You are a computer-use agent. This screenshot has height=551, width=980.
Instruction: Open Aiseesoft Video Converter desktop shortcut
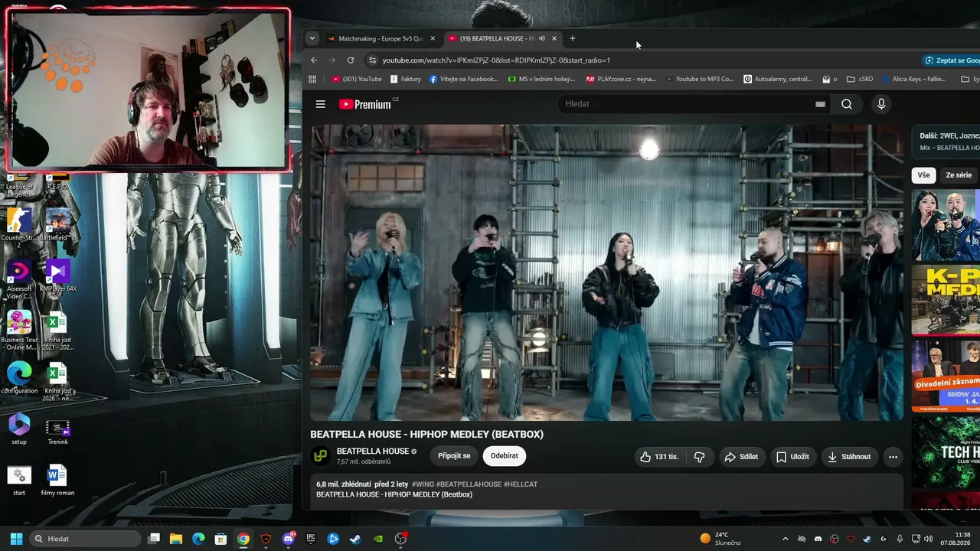(x=19, y=279)
